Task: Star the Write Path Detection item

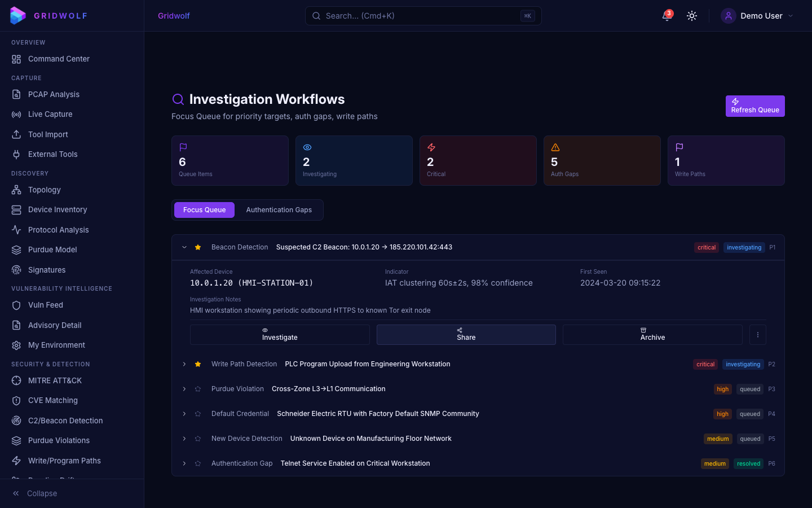Action: (198, 364)
